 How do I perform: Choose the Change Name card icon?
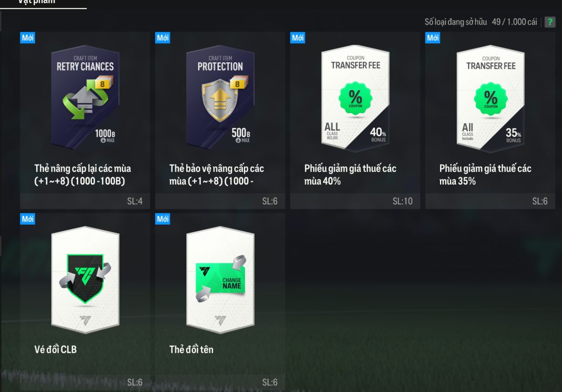tap(221, 278)
